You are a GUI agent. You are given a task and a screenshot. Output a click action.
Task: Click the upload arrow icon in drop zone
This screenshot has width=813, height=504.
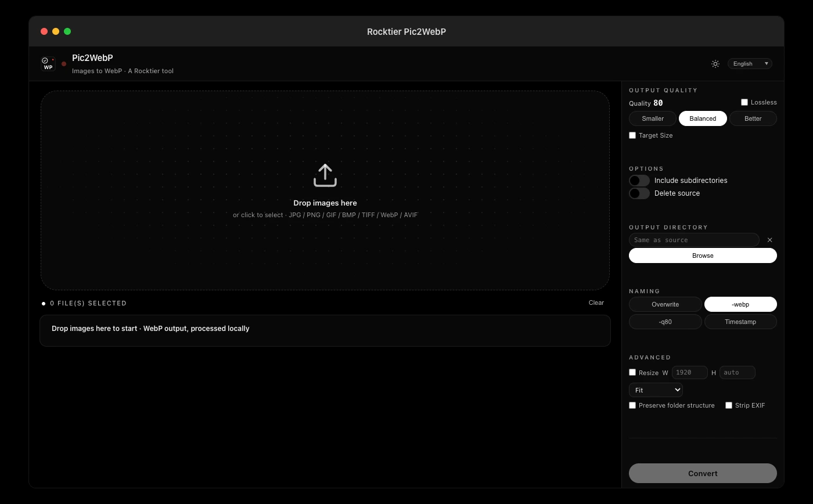325,175
